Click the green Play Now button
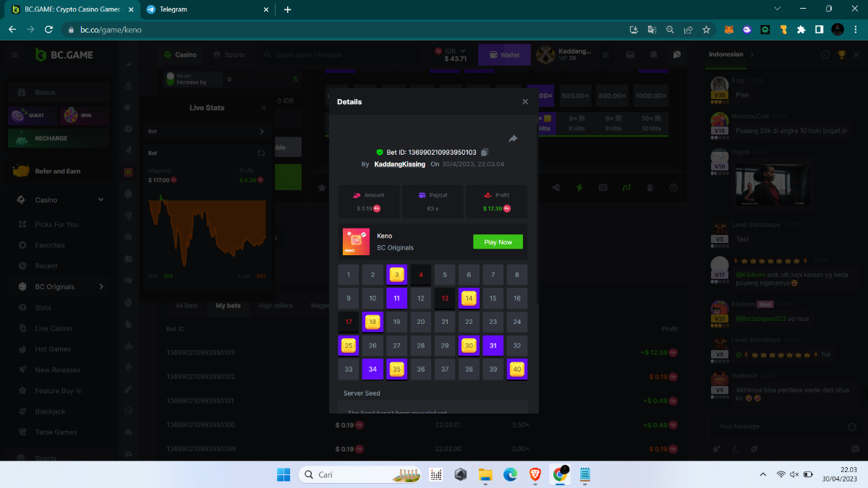 point(498,242)
